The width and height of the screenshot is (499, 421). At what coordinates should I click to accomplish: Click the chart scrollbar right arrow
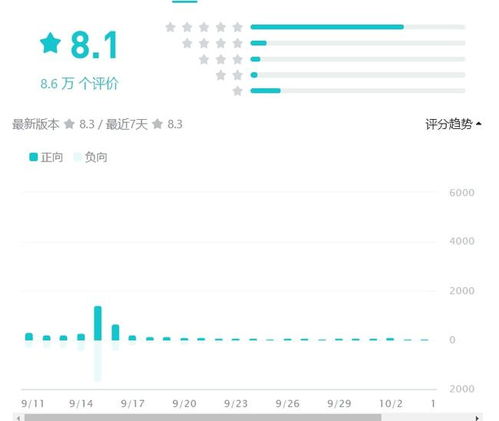(x=477, y=417)
